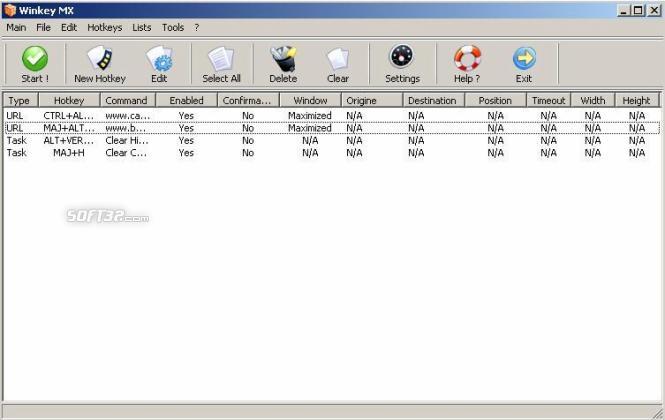
Task: Select the MAJ+H task row
Action: coord(332,153)
